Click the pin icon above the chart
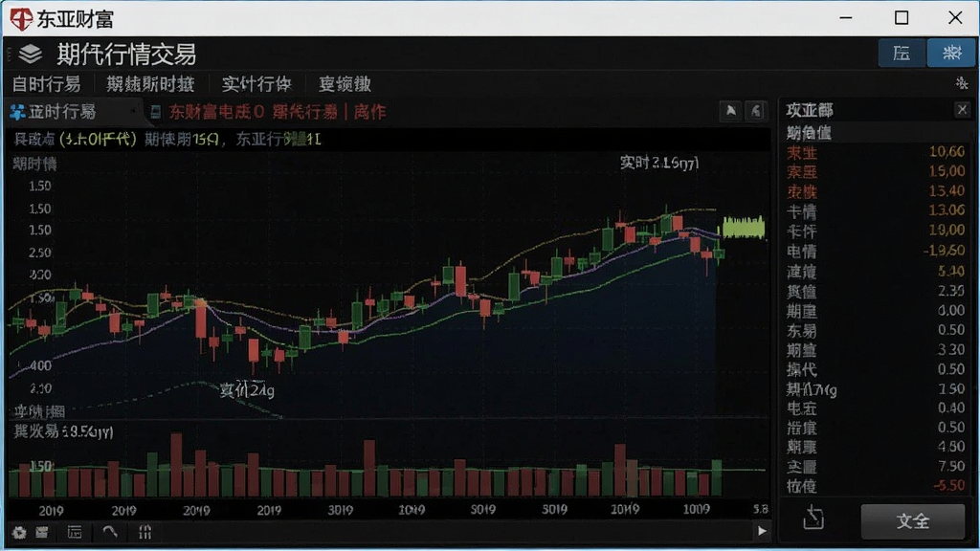The width and height of the screenshot is (980, 551). 730,111
